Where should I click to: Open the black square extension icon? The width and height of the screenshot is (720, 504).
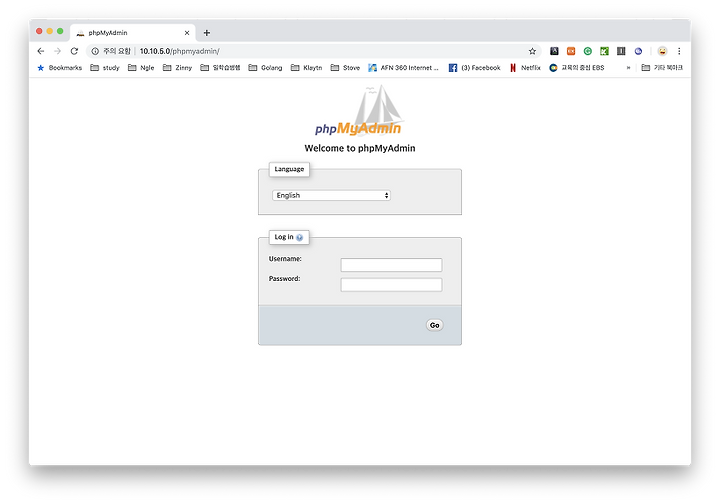554,51
